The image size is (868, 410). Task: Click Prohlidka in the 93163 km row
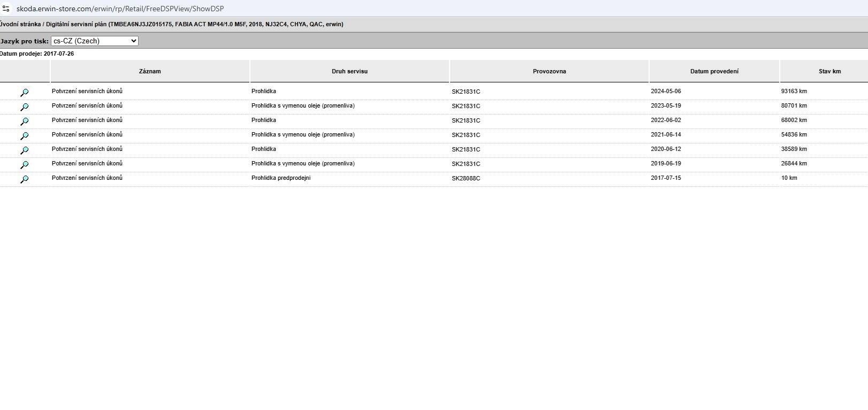point(264,91)
